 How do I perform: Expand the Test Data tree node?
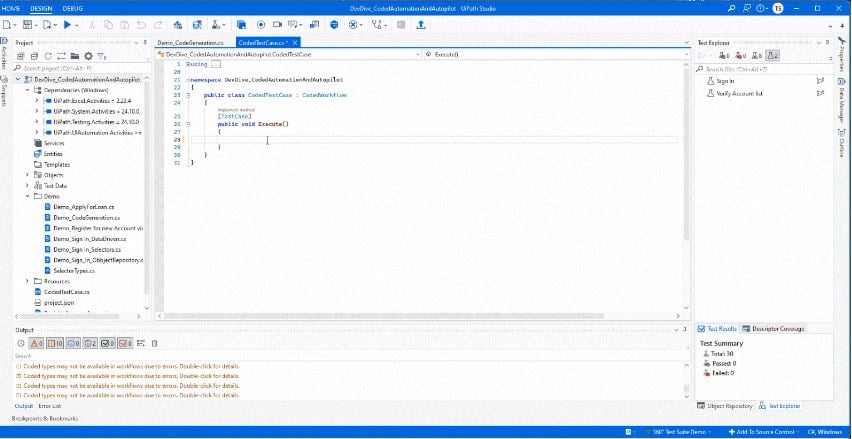(27, 186)
